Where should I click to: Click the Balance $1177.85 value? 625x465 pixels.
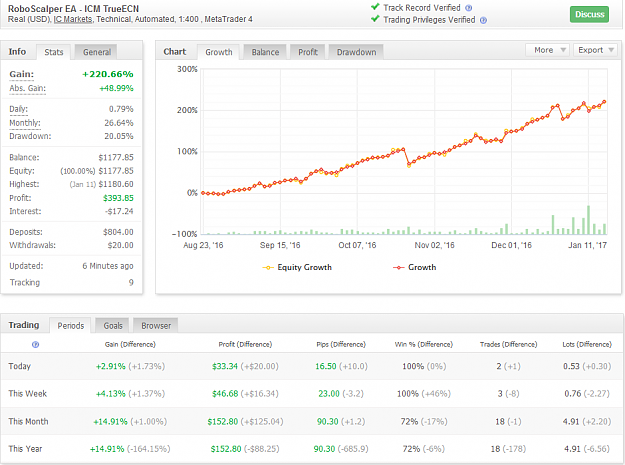click(x=116, y=157)
